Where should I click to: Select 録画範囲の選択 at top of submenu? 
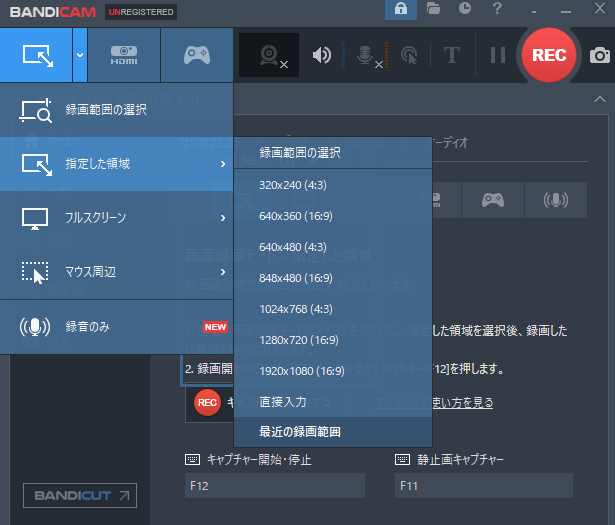click(x=333, y=153)
